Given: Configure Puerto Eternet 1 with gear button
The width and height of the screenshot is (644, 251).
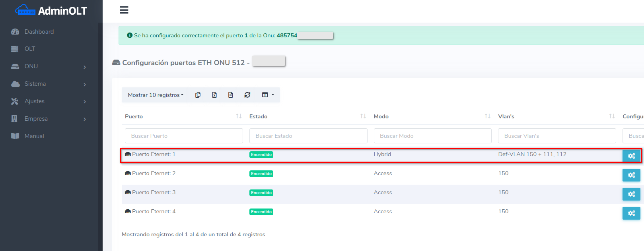Looking at the screenshot, I should (x=631, y=156).
